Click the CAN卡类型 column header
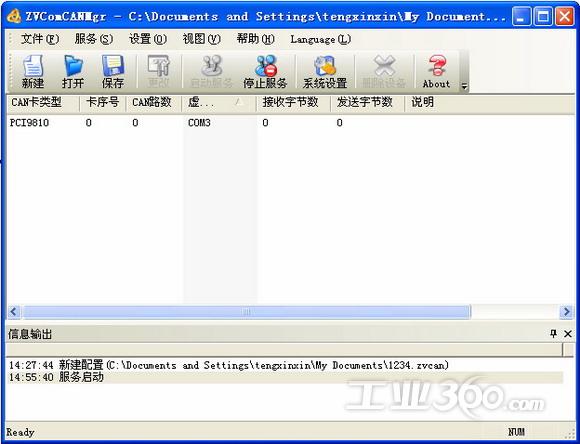The image size is (580, 444). tap(43, 103)
